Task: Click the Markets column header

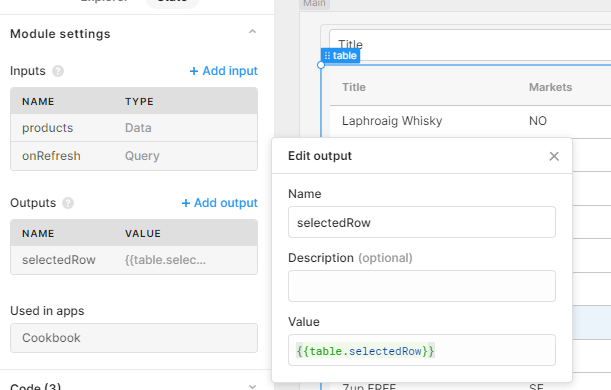Action: [550, 87]
